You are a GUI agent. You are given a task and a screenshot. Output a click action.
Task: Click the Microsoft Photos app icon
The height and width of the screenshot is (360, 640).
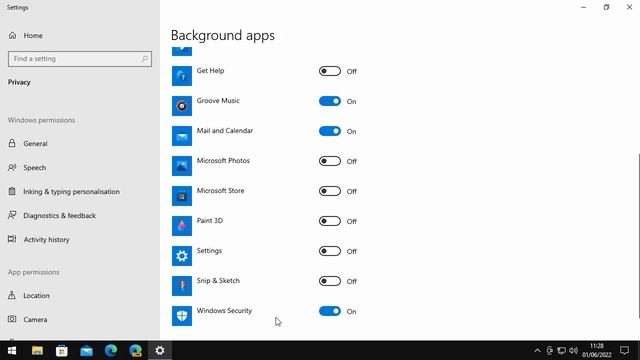tap(182, 166)
